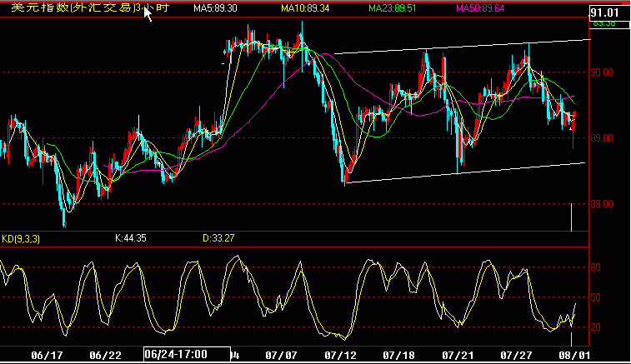Click the KD(9,3,3) indicator label
Screen dimensions: 631x364
click(x=21, y=239)
